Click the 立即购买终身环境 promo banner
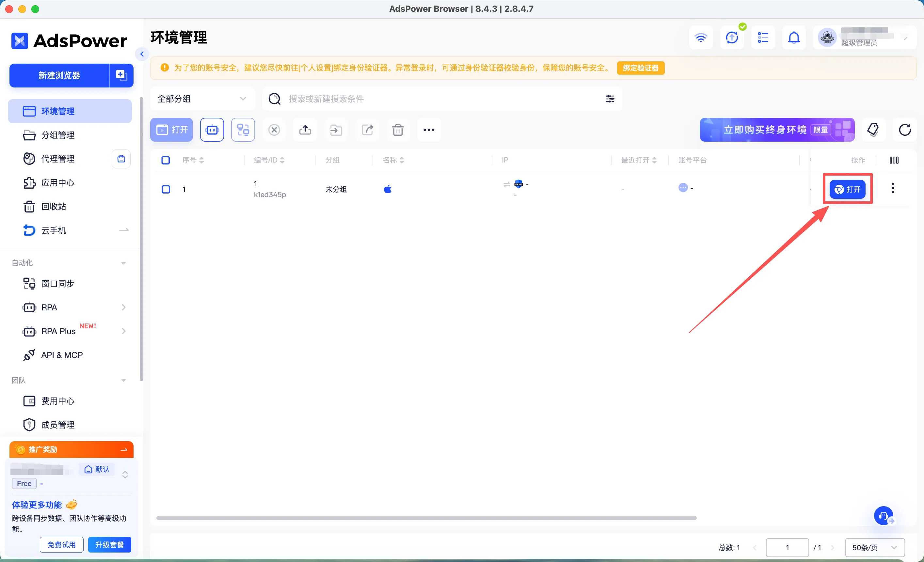This screenshot has height=562, width=924. click(x=777, y=130)
